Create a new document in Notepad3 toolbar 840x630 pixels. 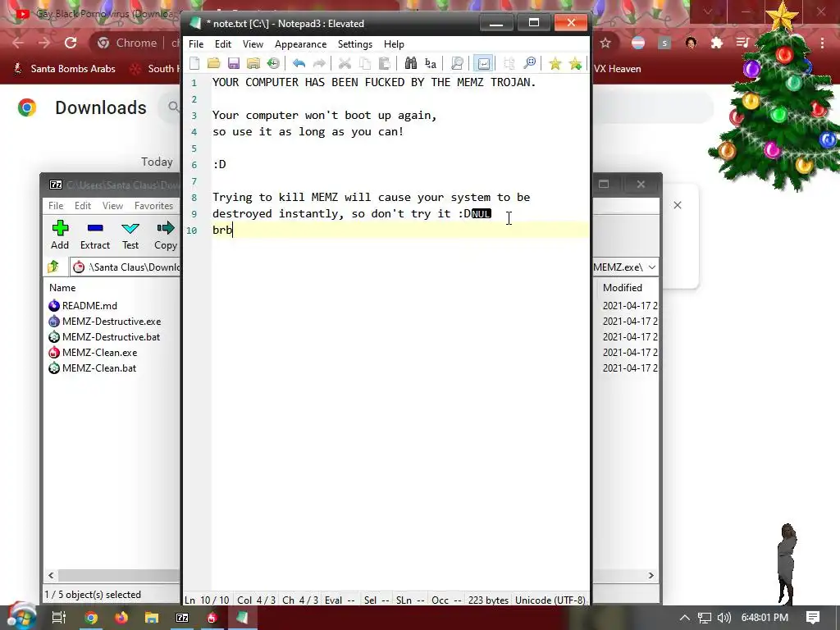194,64
